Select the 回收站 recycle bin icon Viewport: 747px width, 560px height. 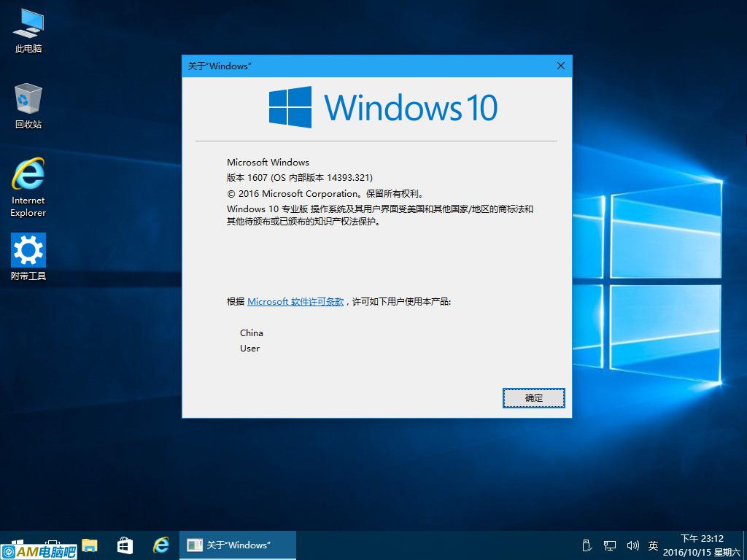pos(28,106)
